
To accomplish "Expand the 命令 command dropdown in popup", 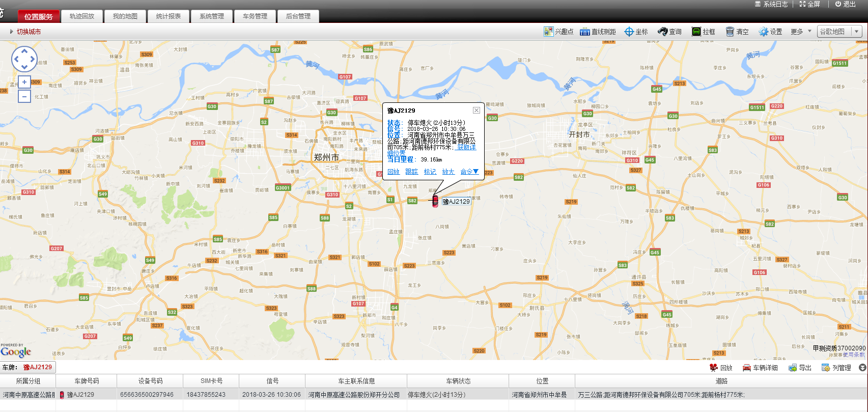I will tap(469, 172).
